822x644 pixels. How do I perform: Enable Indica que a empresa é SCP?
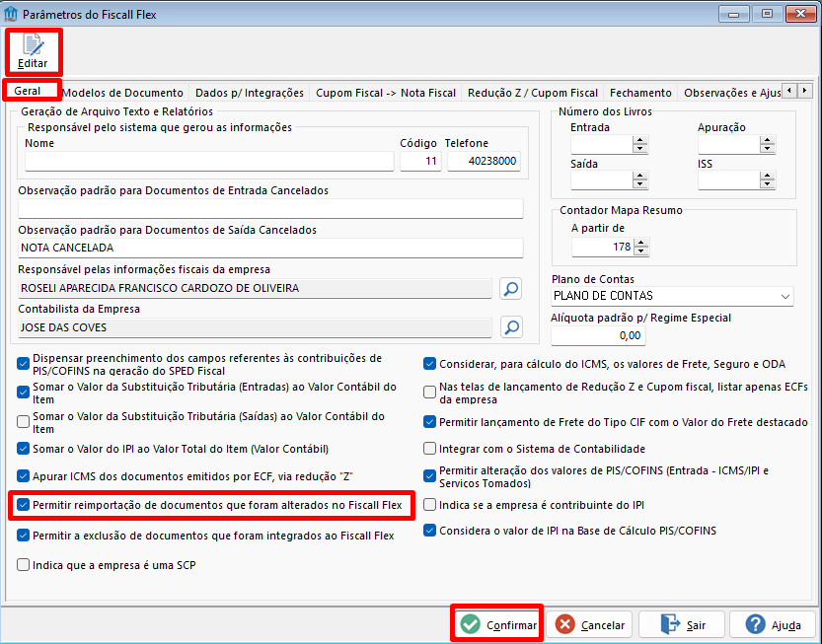23,565
